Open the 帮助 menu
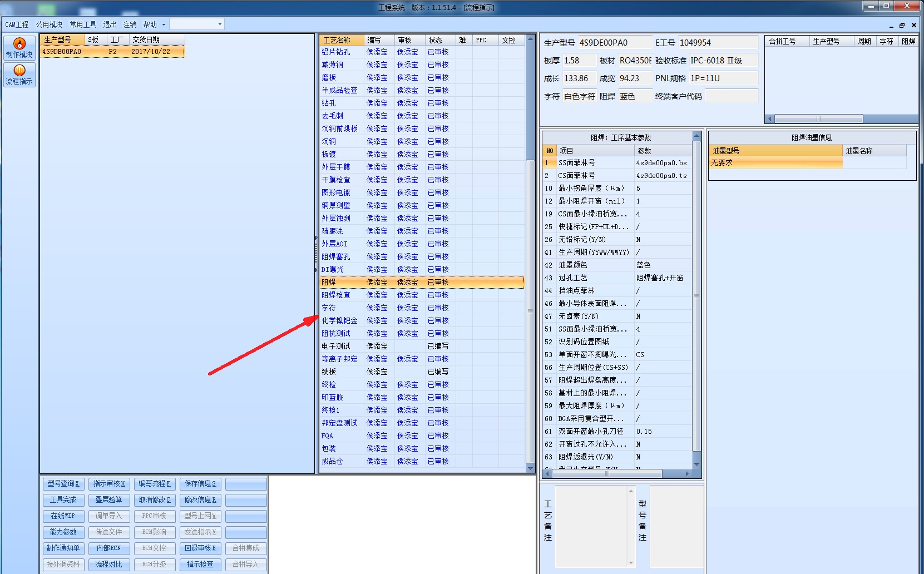Image resolution: width=924 pixels, height=574 pixels. 150,24
